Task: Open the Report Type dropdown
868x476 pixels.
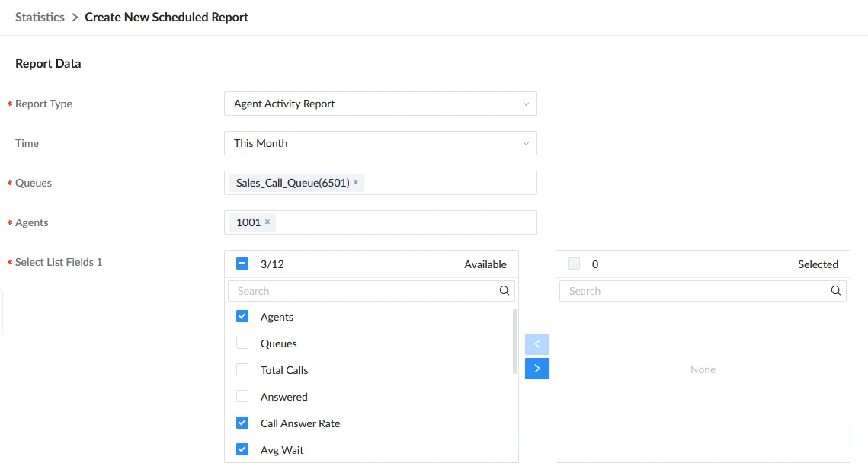Action: click(380, 104)
